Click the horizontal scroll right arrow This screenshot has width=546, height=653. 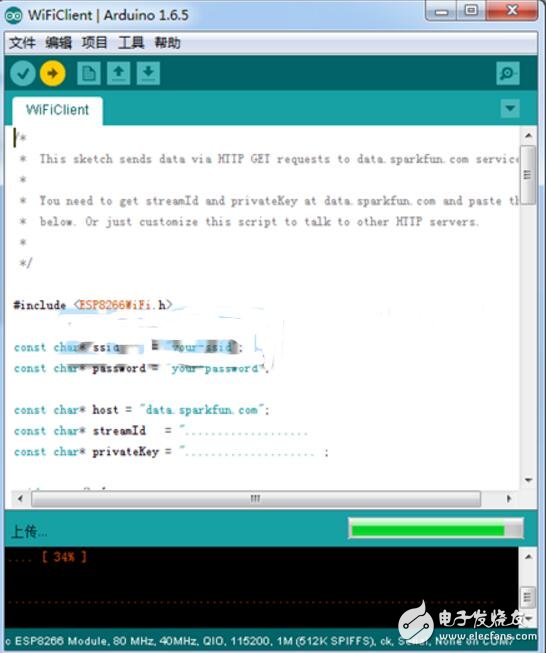coord(509,498)
